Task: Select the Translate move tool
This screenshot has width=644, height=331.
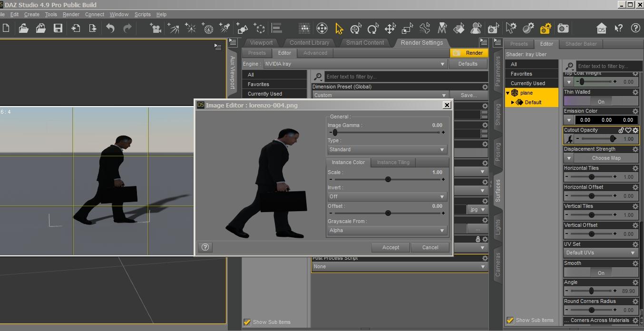Action: tap(390, 29)
